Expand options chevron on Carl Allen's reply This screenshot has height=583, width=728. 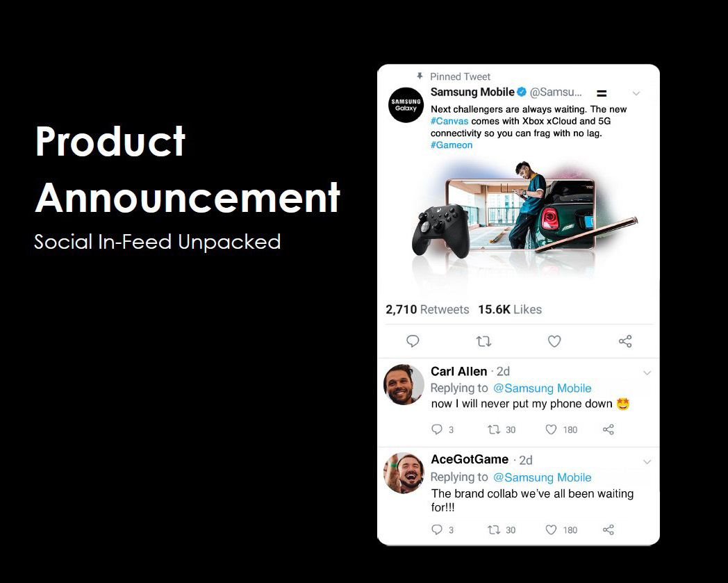[647, 373]
